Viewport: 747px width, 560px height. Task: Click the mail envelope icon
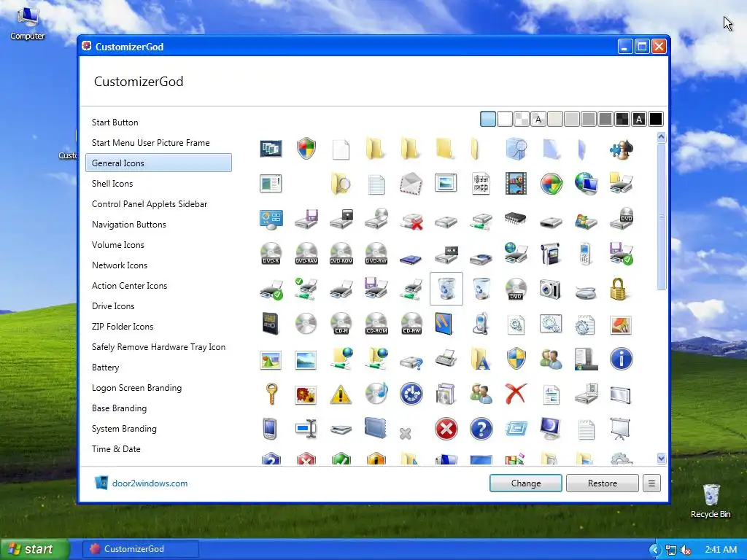[x=411, y=184]
